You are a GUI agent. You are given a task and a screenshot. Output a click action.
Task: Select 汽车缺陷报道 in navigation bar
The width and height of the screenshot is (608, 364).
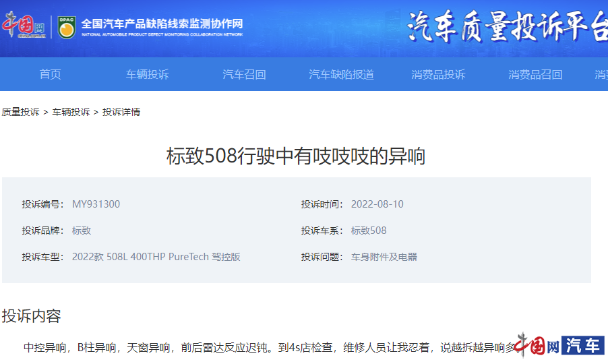coord(341,74)
